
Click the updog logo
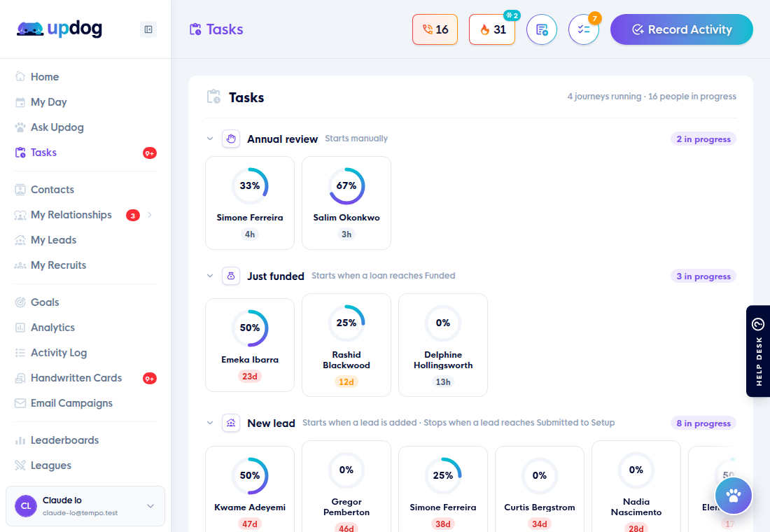click(x=59, y=29)
